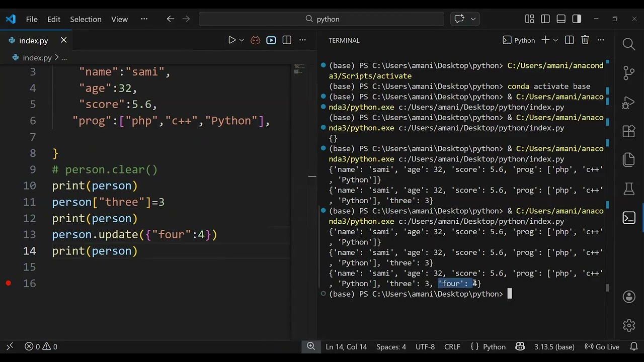Open the Search view
The height and width of the screenshot is (362, 644).
click(x=629, y=44)
